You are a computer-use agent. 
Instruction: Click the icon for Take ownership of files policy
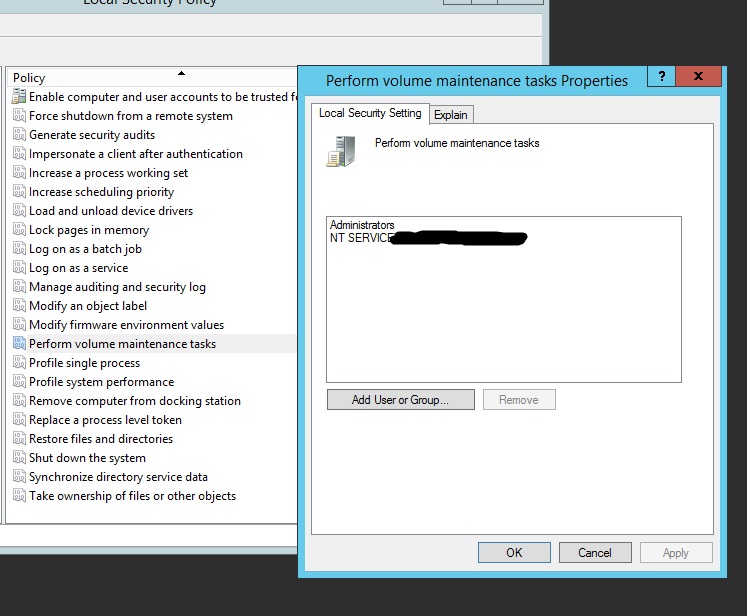tap(19, 496)
